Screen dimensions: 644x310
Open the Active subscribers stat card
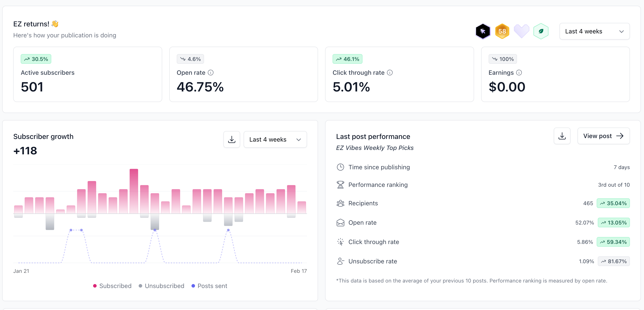pos(88,74)
